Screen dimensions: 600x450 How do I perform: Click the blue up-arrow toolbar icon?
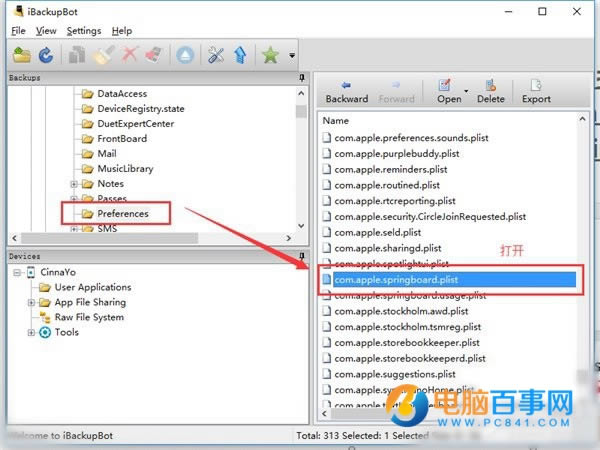coord(240,55)
